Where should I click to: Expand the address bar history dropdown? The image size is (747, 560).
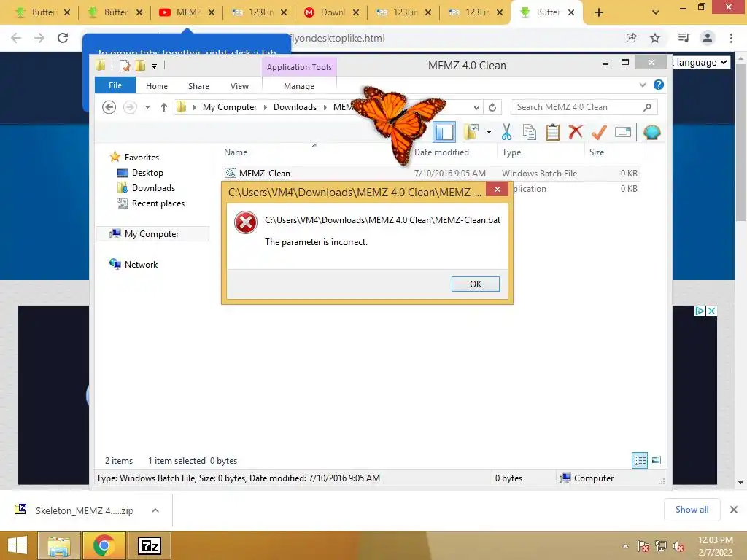pos(476,108)
